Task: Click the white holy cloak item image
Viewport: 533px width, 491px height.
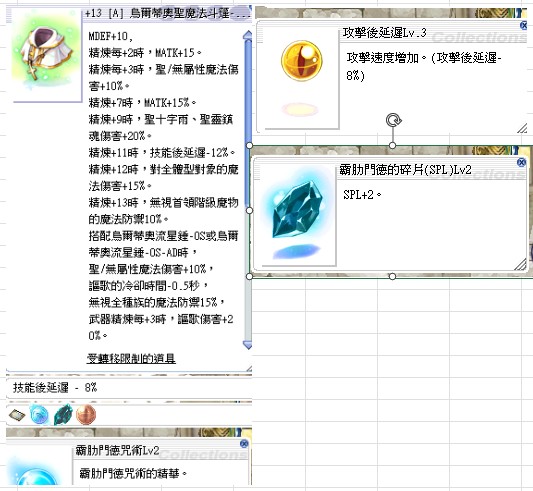Action: [47, 54]
